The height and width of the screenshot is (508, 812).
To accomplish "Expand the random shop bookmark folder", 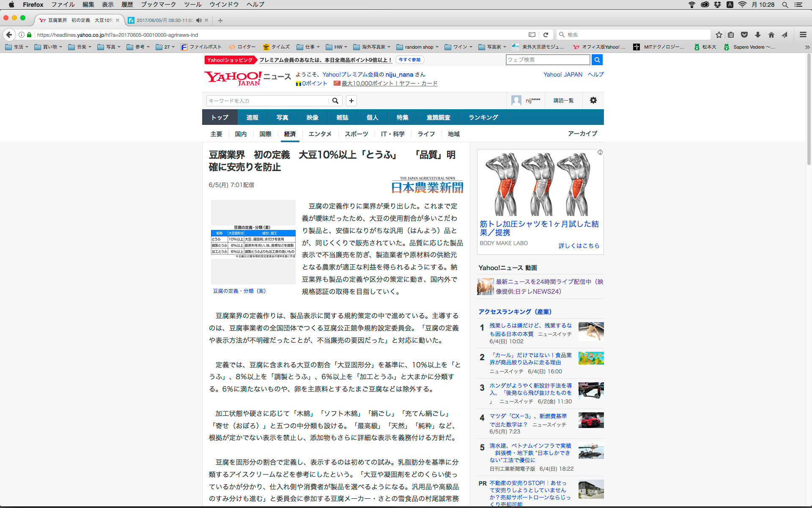I will click(x=418, y=47).
